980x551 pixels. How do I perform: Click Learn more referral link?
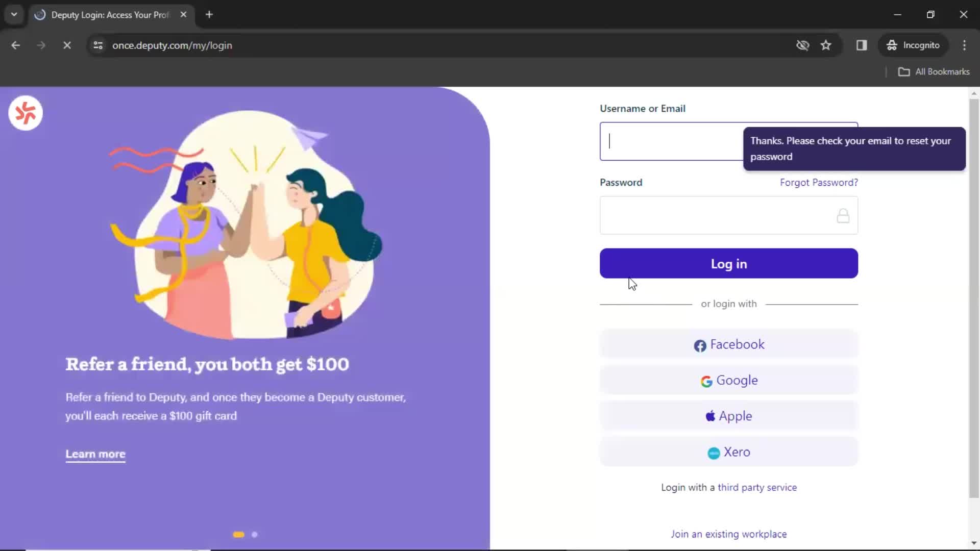point(95,454)
